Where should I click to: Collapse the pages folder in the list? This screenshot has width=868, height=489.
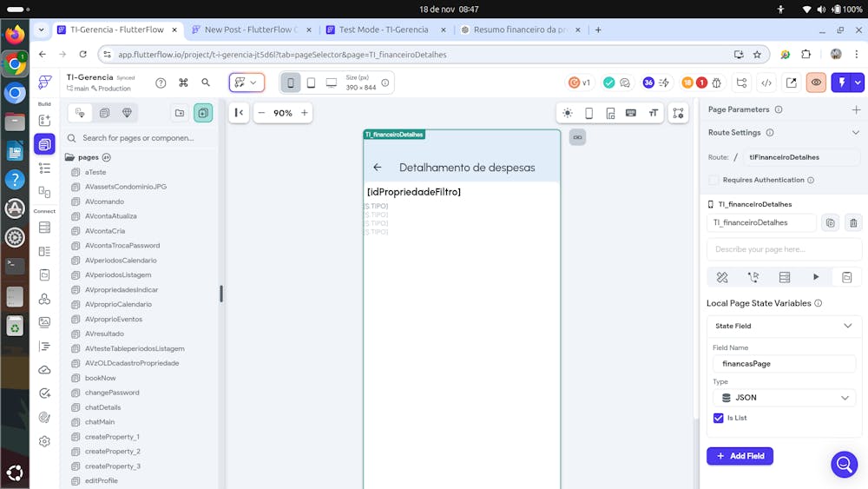point(69,157)
